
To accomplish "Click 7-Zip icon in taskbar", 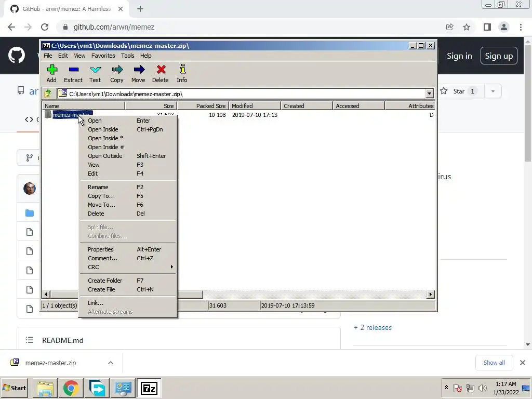I will 149,388.
